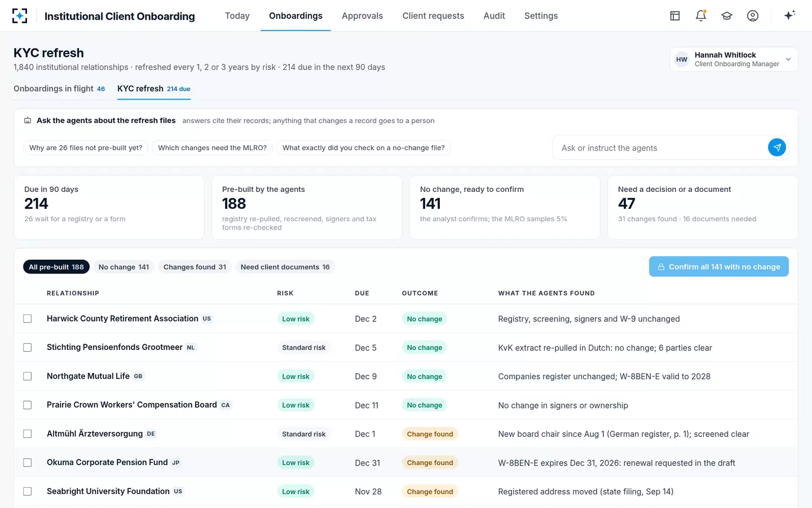
Task: Click the agent chat icon beside 'Ask the agents'
Action: tap(28, 120)
